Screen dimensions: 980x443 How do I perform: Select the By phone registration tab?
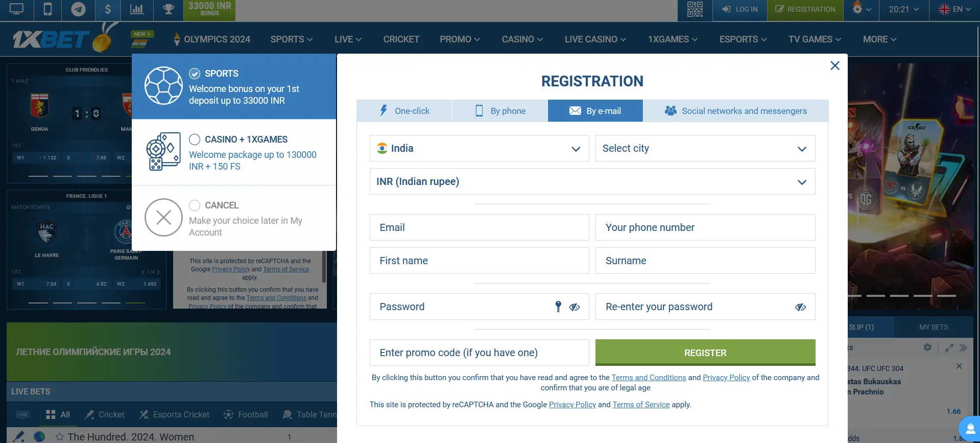pyautogui.click(x=500, y=111)
